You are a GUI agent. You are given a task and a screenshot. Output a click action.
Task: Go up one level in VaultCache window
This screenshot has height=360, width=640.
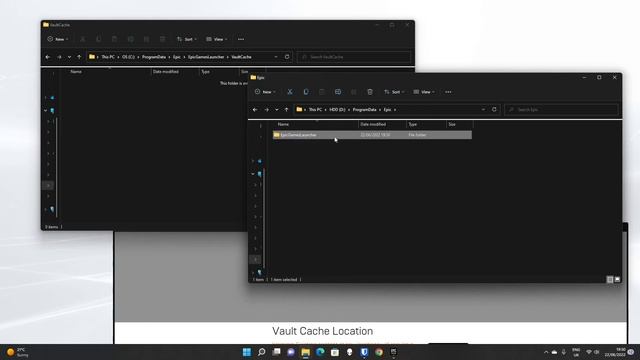79,57
